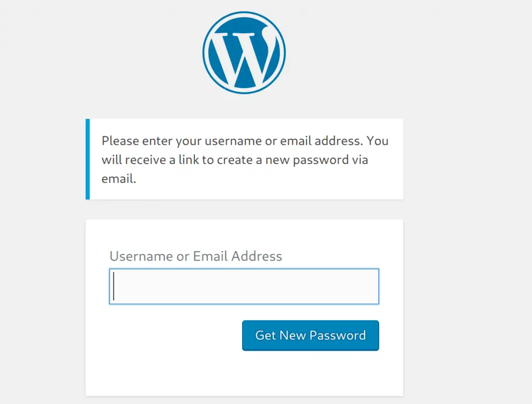The image size is (532, 404).
Task: Click the words Email Address in the label
Action: pos(237,256)
